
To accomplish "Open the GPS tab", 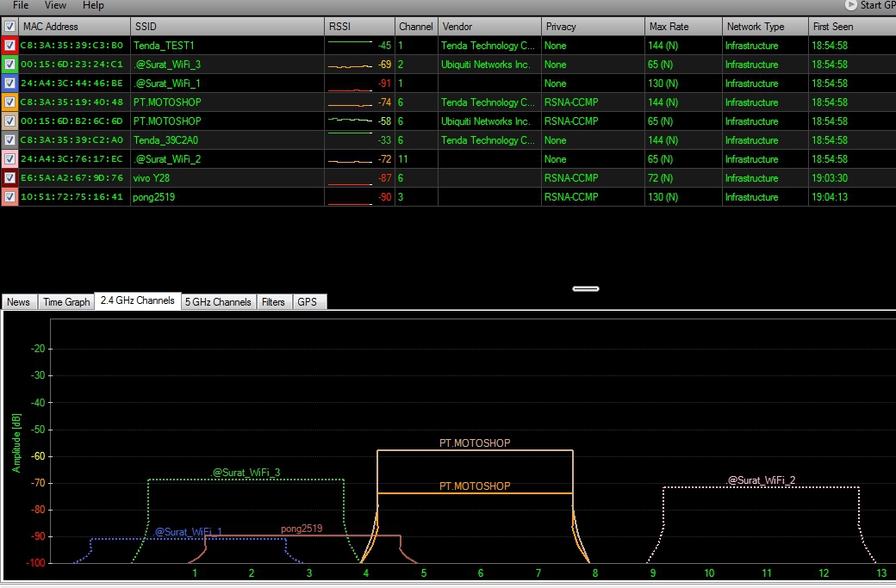I will click(308, 302).
